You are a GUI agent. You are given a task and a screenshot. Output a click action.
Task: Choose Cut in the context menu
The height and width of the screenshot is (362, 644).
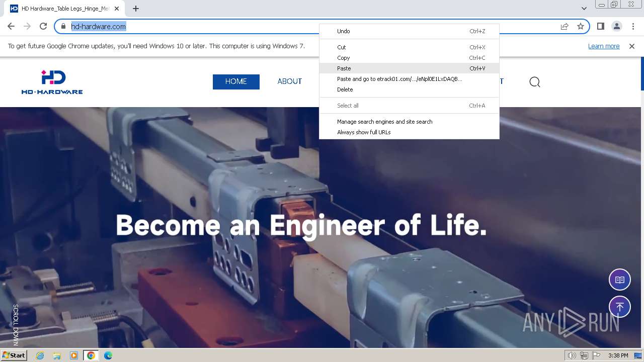coord(409,47)
